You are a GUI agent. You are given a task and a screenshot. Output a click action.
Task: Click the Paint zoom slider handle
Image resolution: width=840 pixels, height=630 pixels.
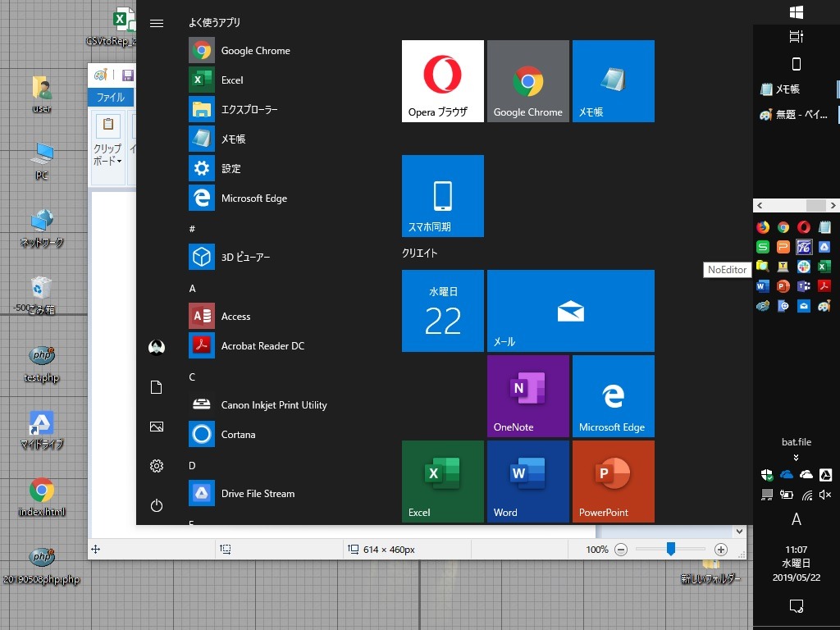click(x=671, y=549)
